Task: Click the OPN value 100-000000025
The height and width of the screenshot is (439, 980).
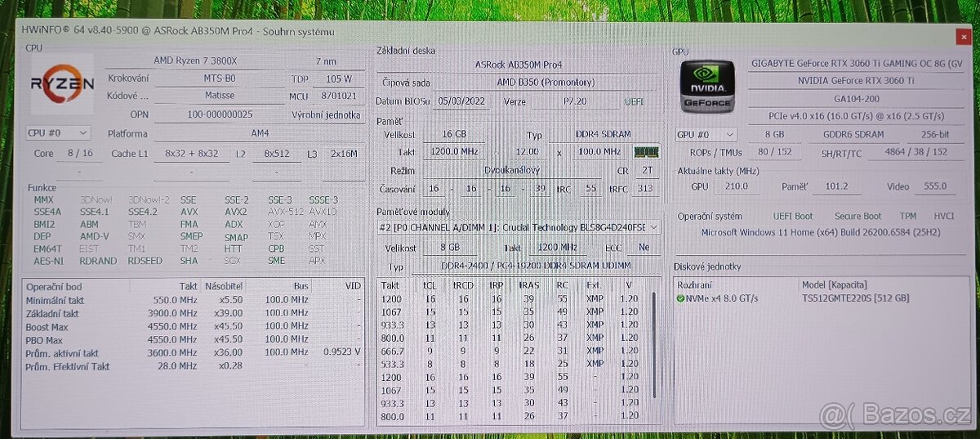Action: click(218, 115)
